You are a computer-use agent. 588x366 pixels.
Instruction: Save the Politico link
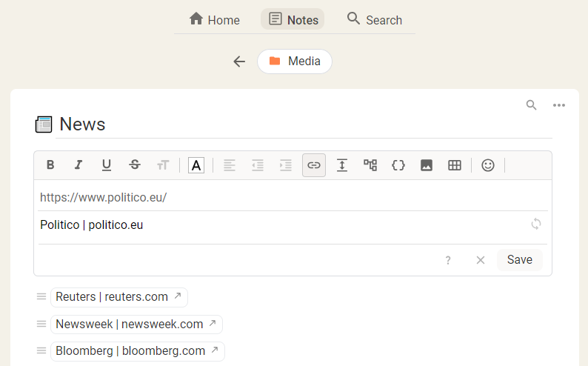pos(520,260)
